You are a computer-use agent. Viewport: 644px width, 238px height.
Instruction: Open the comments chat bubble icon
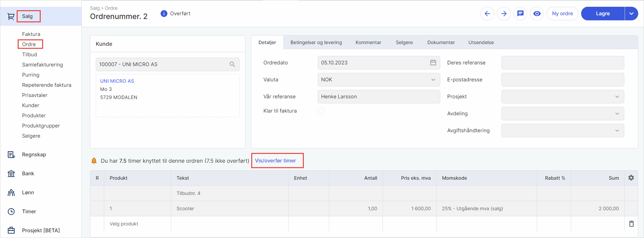[520, 14]
